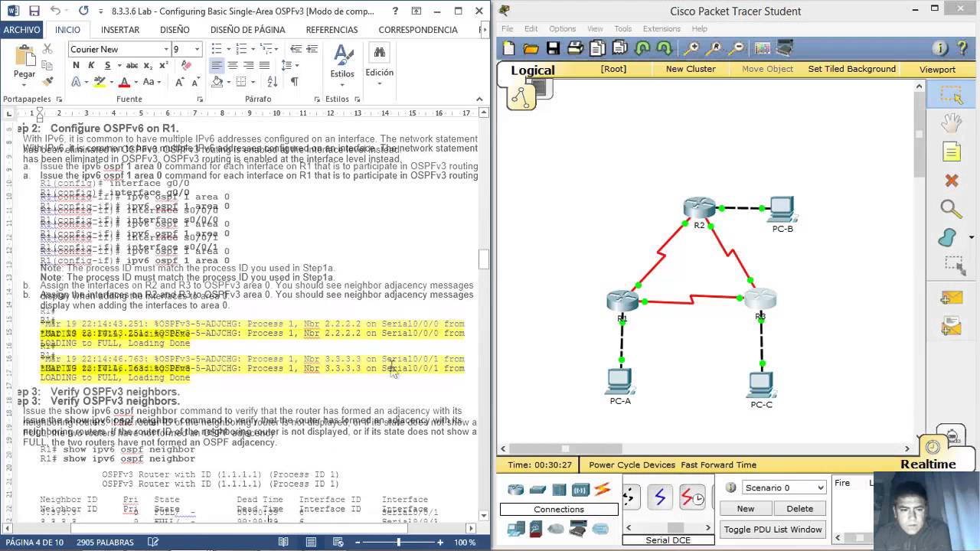Open the drawing palette in Packet Tracer
980x551 pixels.
(762, 48)
